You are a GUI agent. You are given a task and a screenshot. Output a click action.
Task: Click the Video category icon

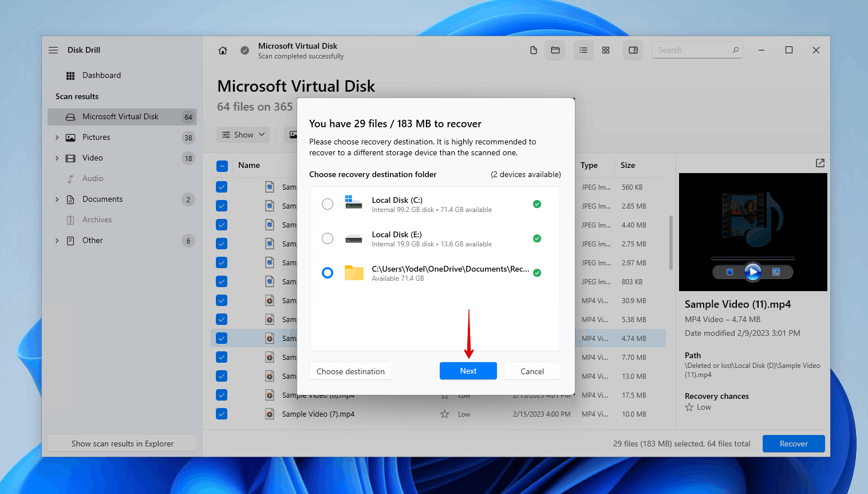70,158
